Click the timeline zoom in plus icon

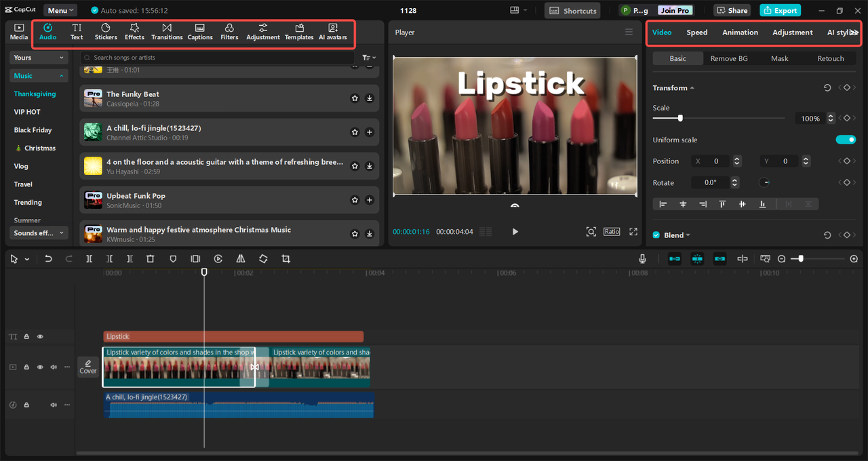click(854, 259)
